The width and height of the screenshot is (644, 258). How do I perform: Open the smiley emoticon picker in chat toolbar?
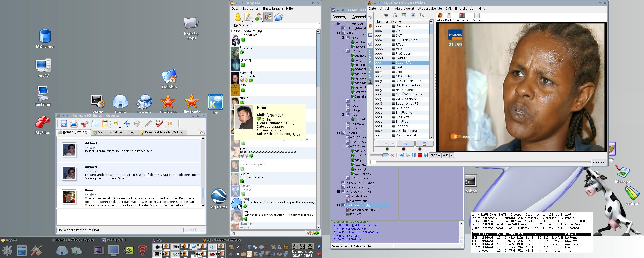(116, 124)
